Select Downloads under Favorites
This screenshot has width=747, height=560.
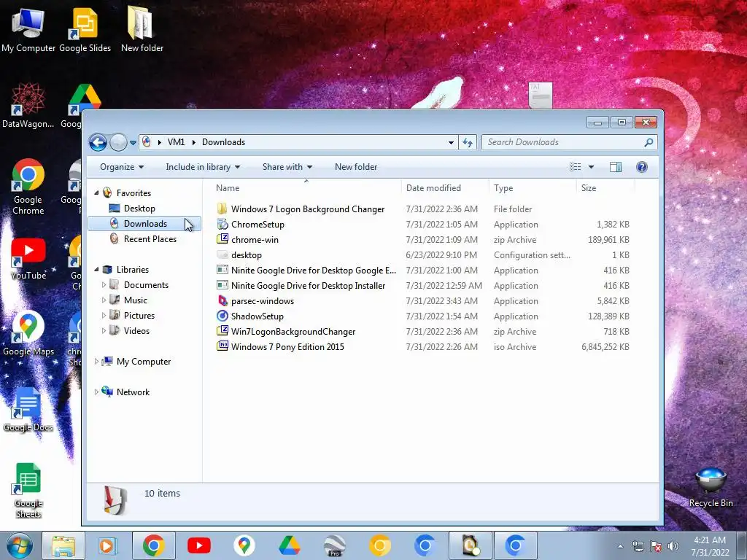145,223
